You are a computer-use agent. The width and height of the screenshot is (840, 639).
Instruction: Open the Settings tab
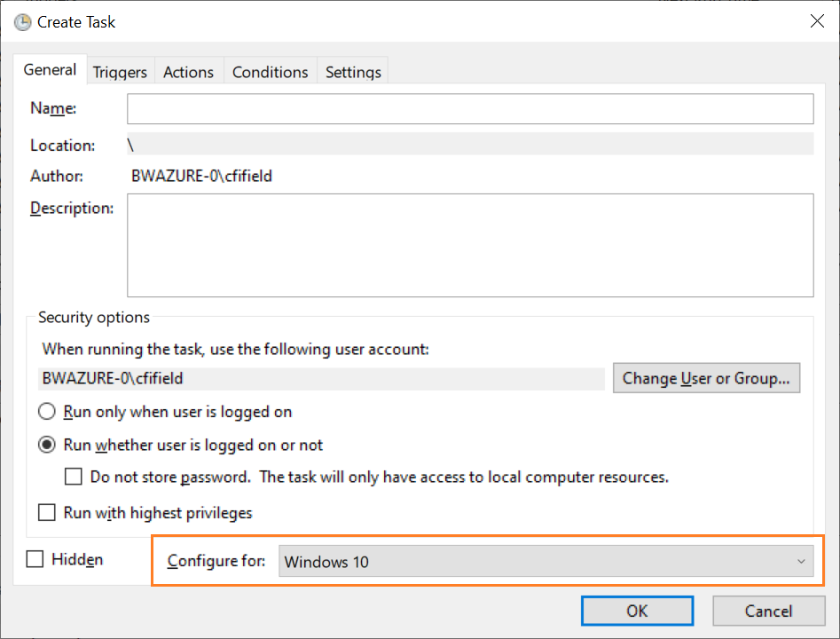pyautogui.click(x=353, y=71)
